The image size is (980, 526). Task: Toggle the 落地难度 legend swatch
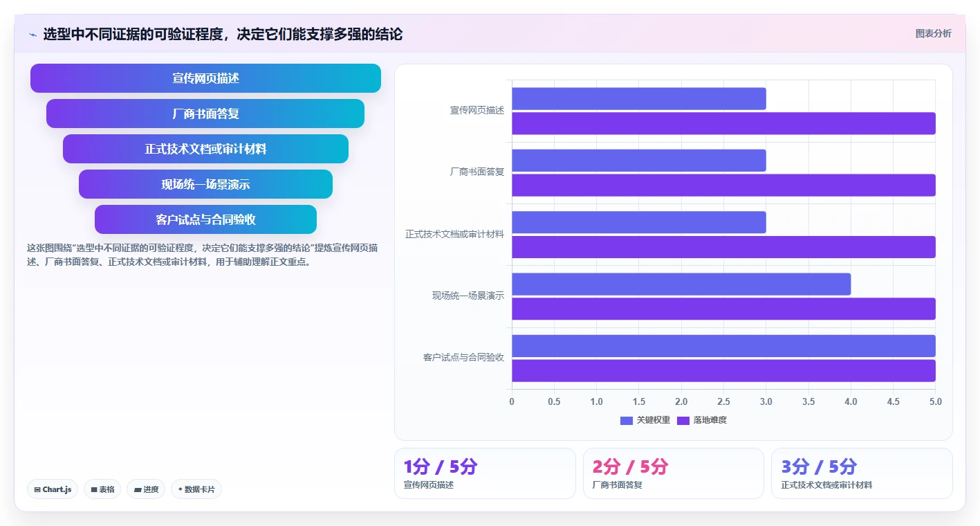click(683, 420)
